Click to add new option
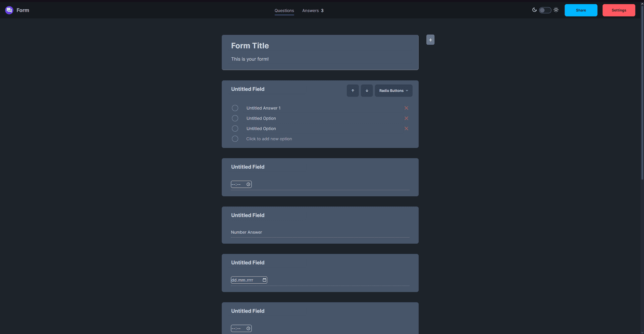This screenshot has width=644, height=334. pos(269,139)
